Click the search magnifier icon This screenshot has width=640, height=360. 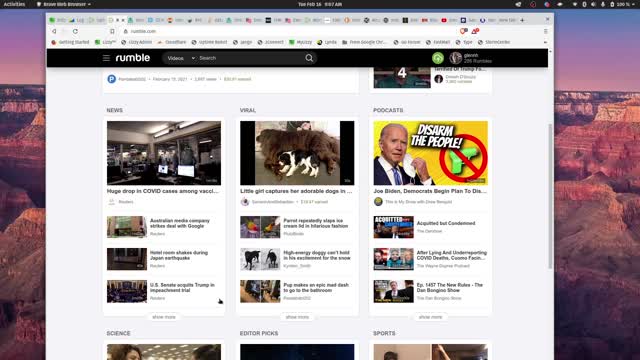309,58
